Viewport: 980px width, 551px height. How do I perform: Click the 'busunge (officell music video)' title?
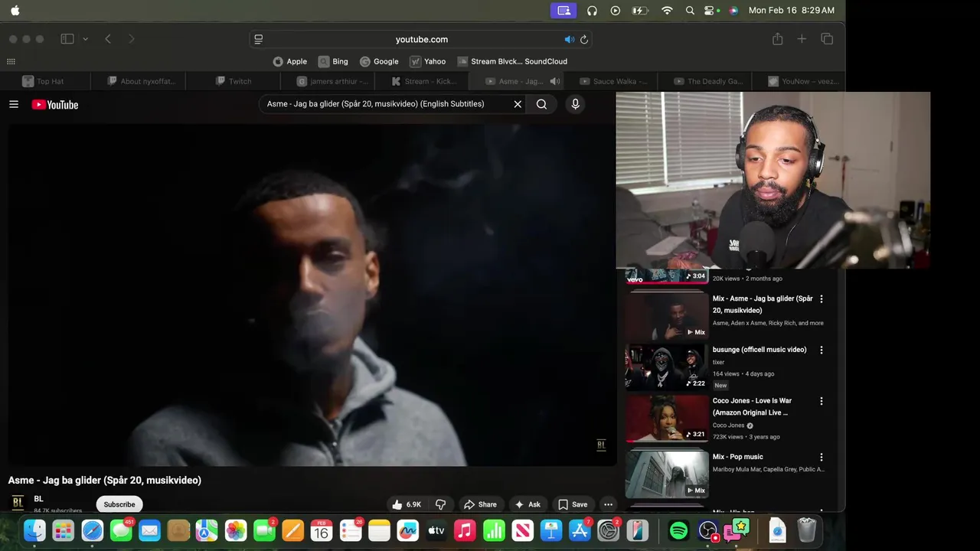[759, 350]
